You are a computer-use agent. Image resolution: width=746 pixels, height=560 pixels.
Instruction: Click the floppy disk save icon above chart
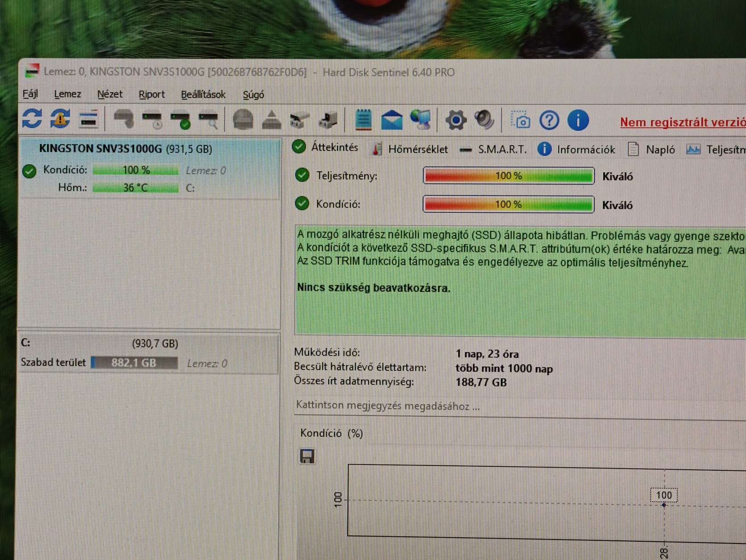tap(307, 456)
